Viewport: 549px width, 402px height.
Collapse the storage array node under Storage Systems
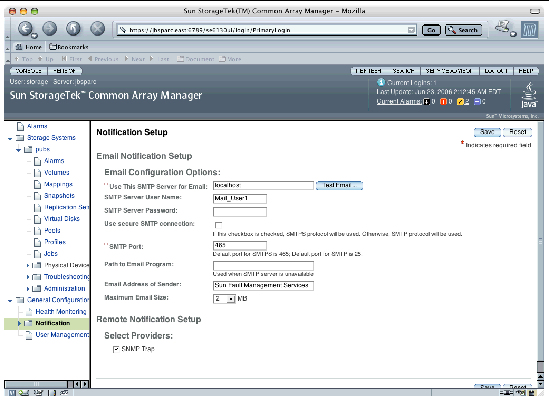[x=19, y=150]
